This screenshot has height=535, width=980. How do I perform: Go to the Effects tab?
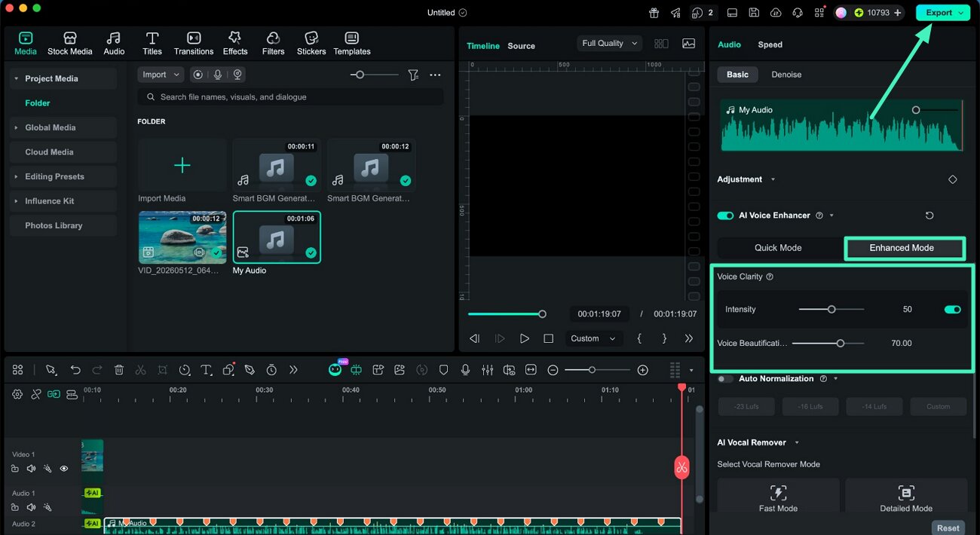tap(235, 44)
